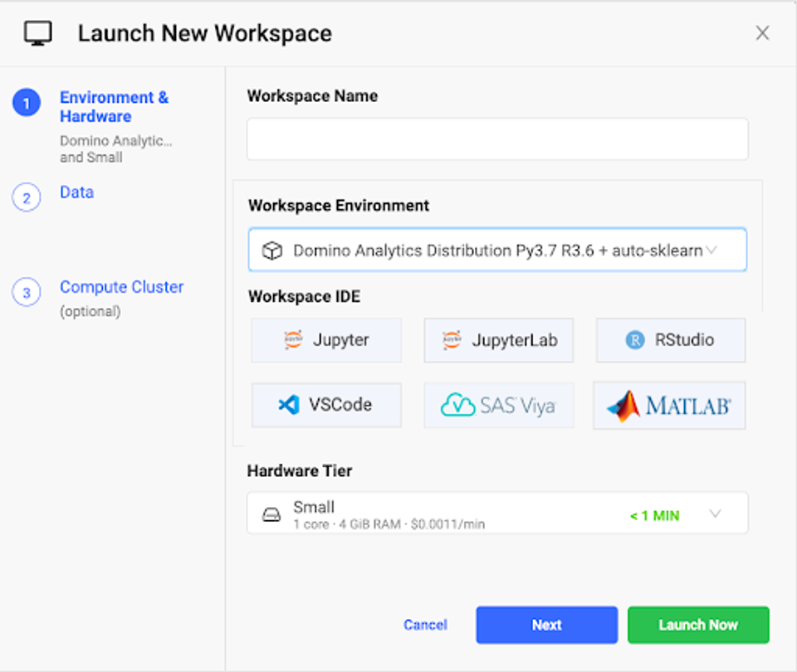The image size is (797, 672).
Task: Select the JupyterLab IDE
Action: [x=499, y=340]
